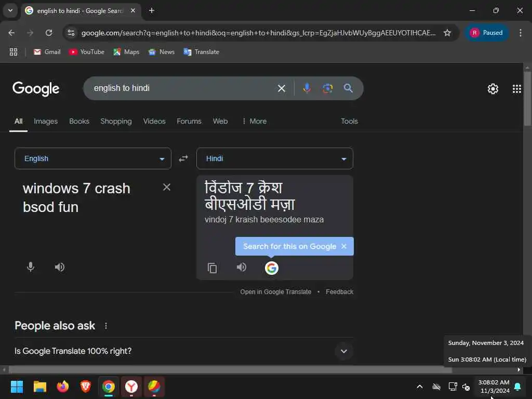Translate by voice using the source microphone
The image size is (532, 399).
31,267
